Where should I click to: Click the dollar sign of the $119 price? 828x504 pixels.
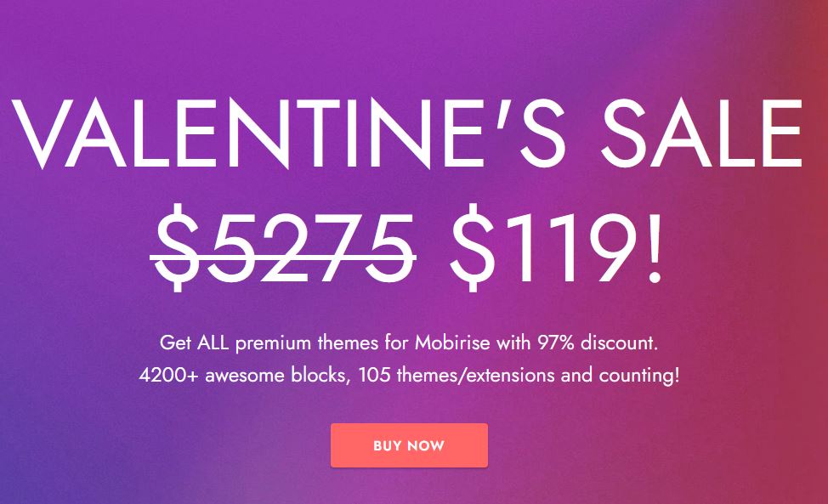tap(470, 245)
